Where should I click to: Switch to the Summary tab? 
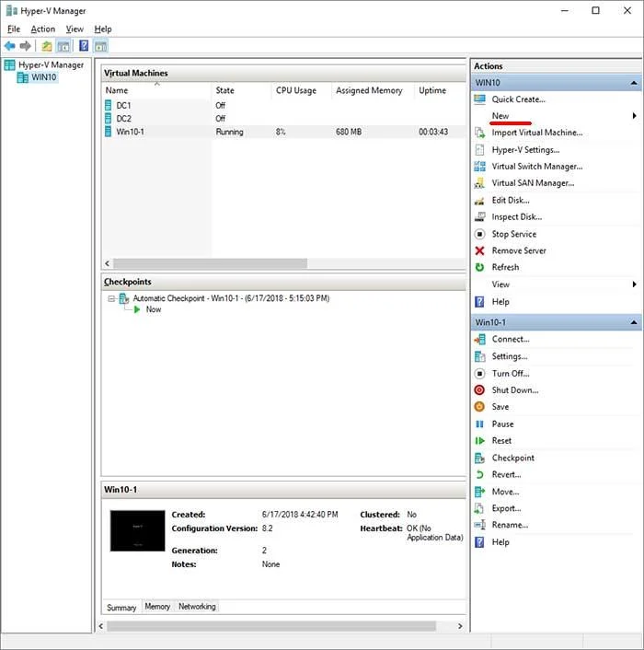(121, 608)
